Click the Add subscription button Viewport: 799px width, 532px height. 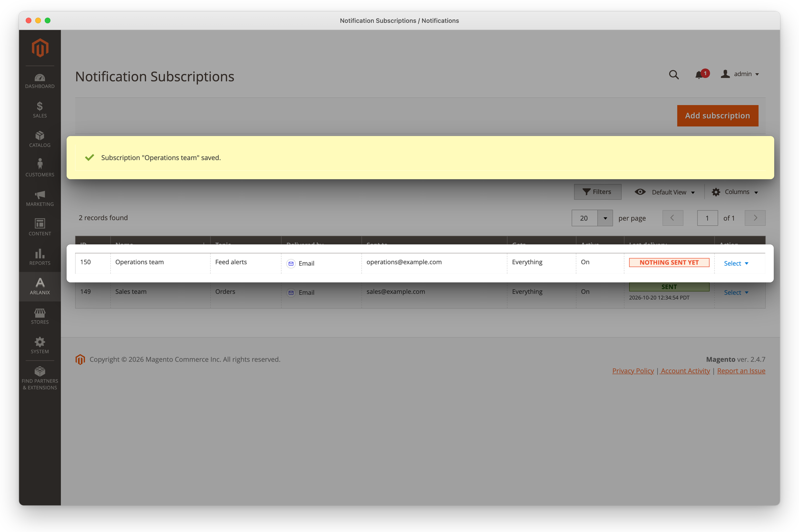tap(718, 116)
